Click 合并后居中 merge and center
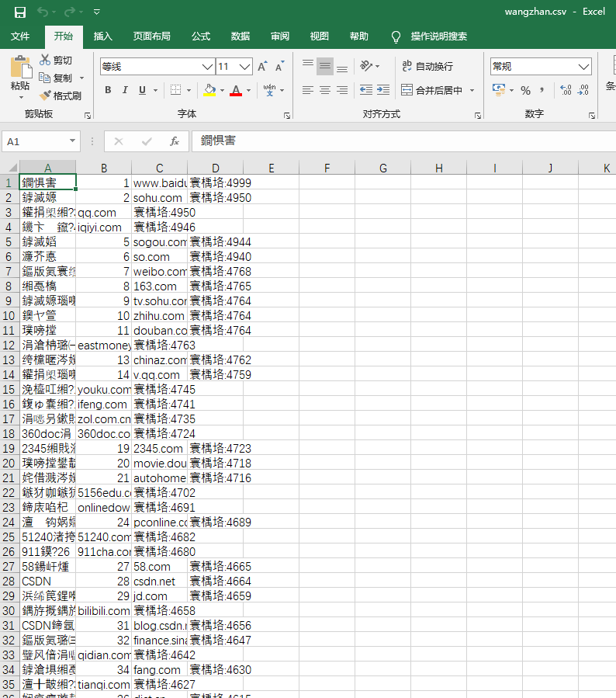The width and height of the screenshot is (616, 698). click(432, 90)
